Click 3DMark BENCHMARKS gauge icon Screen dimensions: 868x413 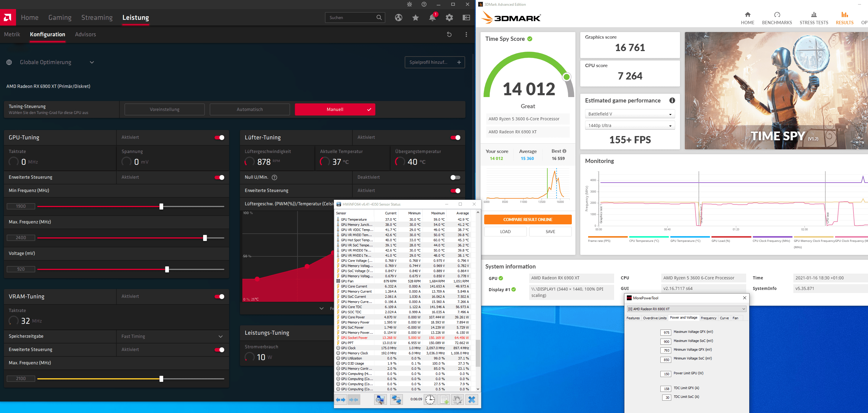tap(777, 15)
